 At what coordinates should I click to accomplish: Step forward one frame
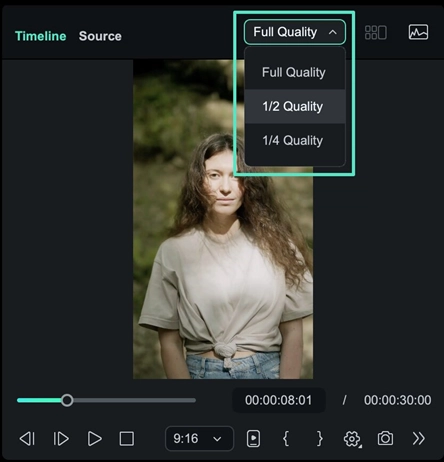(x=61, y=439)
